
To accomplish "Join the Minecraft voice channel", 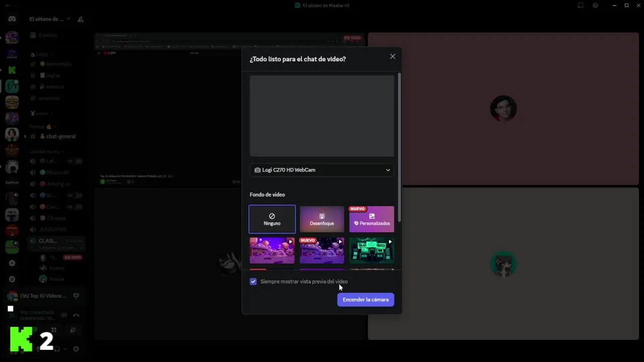I will tap(56, 172).
